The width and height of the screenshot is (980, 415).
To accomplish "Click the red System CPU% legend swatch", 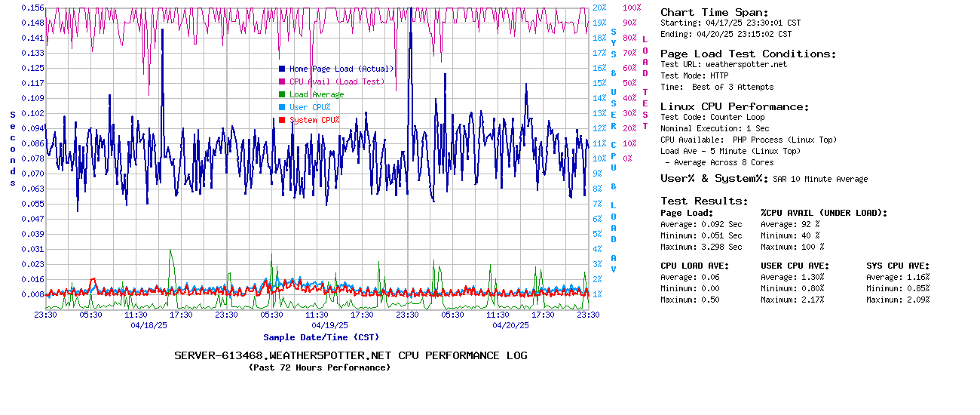I will [x=282, y=120].
